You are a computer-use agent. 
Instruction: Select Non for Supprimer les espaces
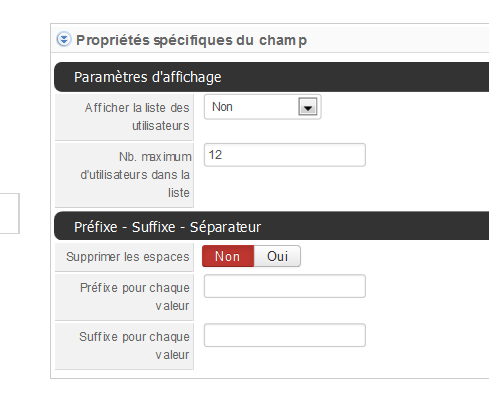click(228, 256)
